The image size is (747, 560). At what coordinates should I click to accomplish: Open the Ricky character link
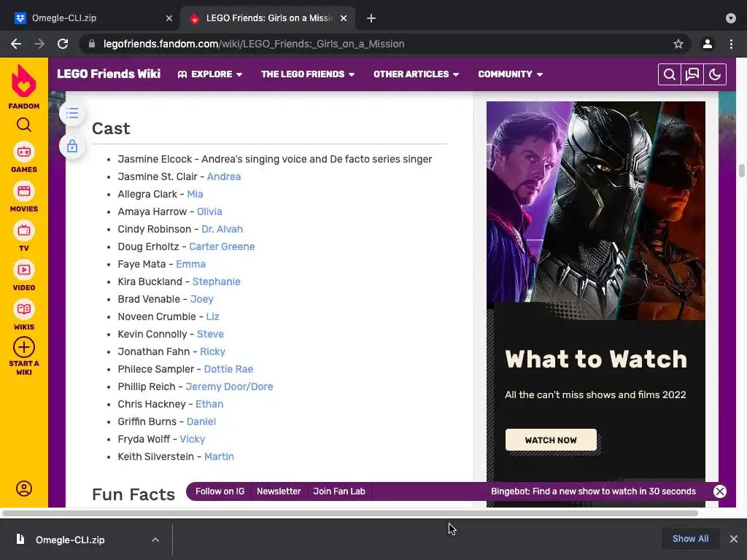pos(212,351)
